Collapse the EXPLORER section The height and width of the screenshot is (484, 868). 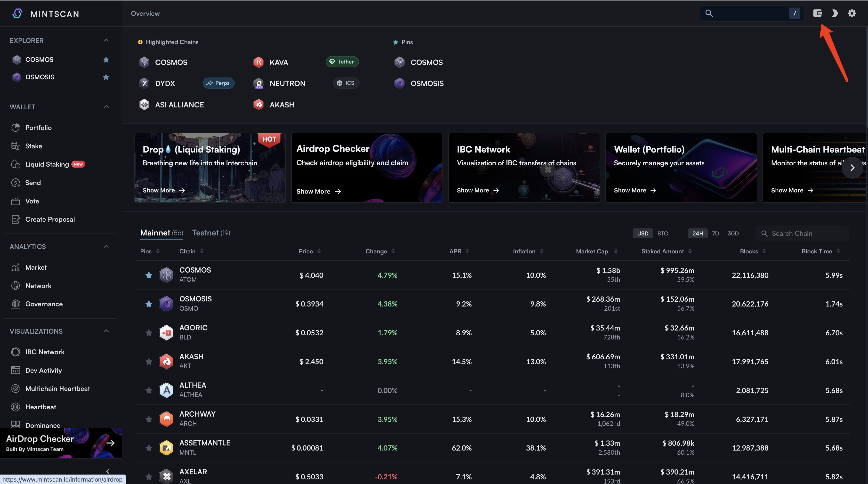106,40
